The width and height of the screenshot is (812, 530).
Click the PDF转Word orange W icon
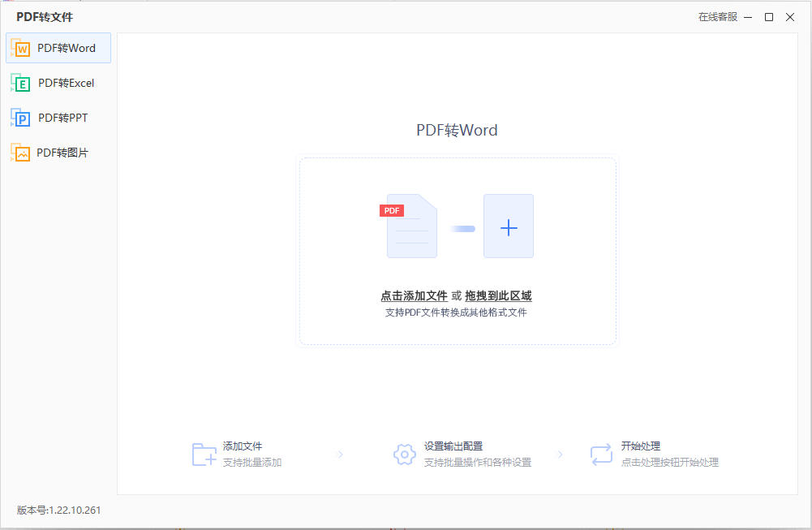point(21,48)
